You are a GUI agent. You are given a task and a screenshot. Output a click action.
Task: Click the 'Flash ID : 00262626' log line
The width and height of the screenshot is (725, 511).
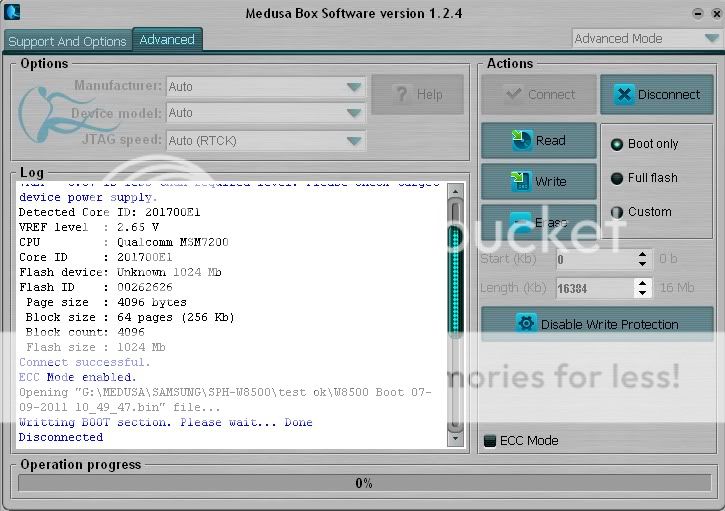point(96,287)
